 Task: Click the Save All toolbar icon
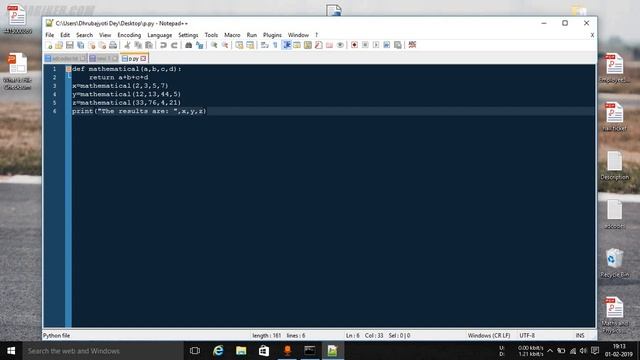81,45
